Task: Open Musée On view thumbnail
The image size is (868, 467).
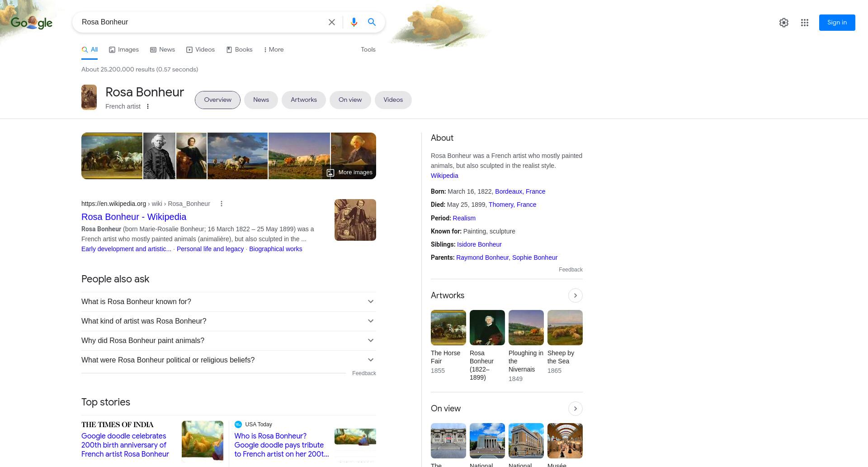Action: [565, 441]
